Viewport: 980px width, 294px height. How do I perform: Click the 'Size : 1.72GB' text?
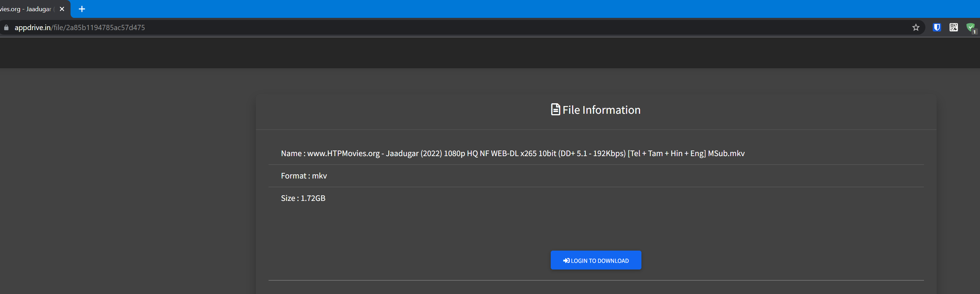tap(303, 198)
